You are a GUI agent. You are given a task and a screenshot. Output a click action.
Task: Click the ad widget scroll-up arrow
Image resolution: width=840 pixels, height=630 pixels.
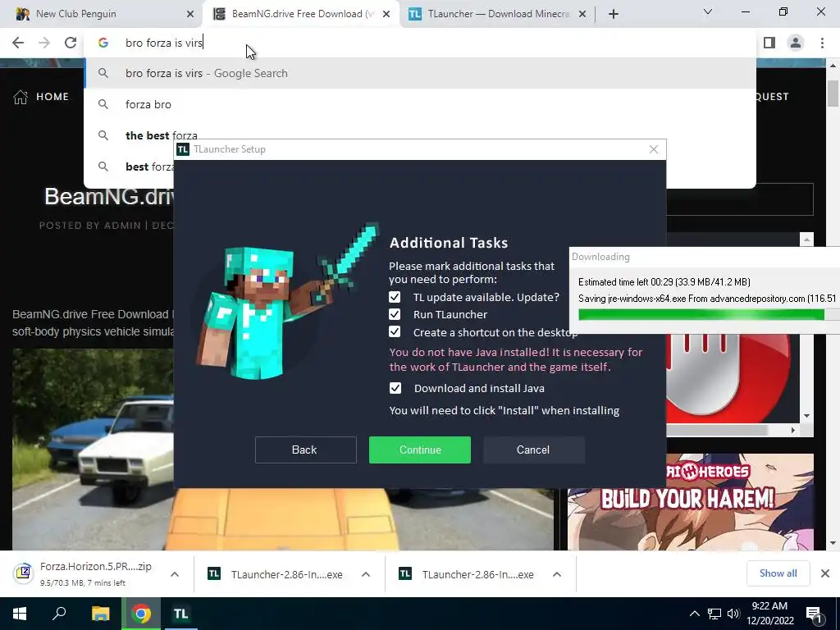pyautogui.click(x=807, y=240)
